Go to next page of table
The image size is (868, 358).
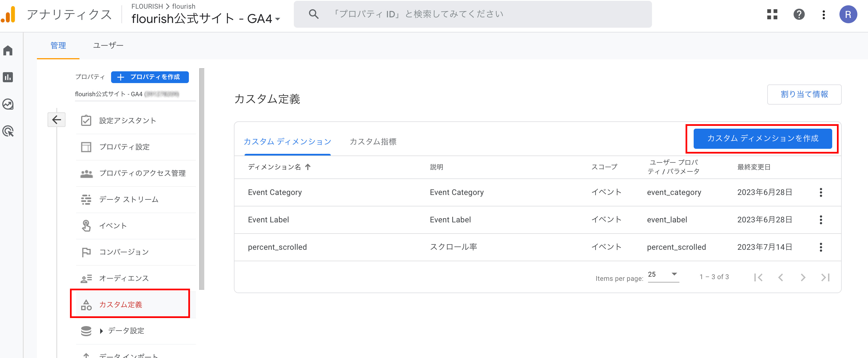803,277
